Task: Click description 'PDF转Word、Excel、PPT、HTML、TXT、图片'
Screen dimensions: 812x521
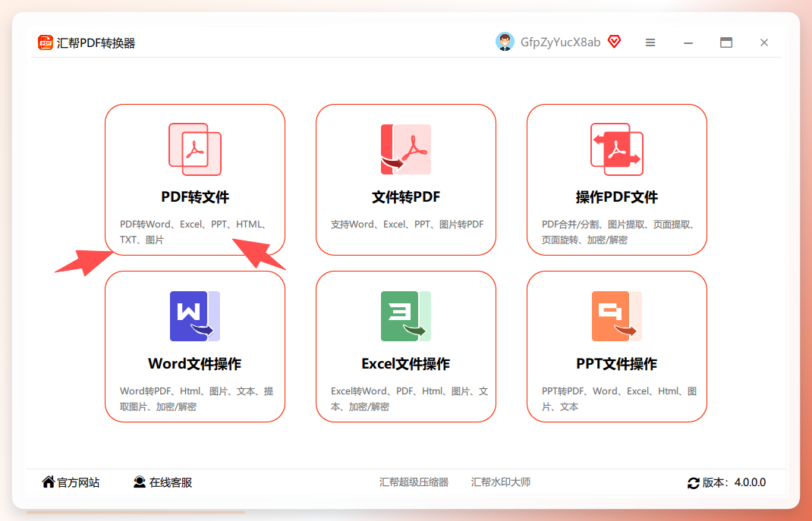Action: pyautogui.click(x=194, y=232)
